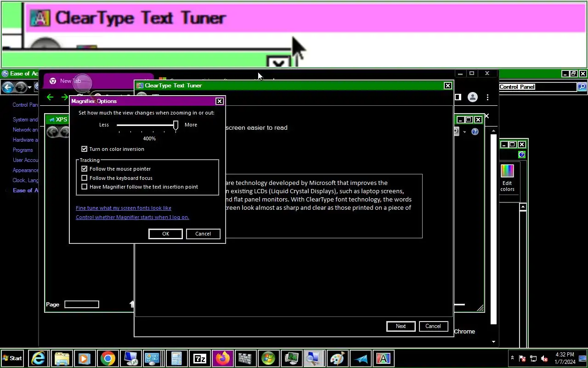The image size is (588, 368).
Task: Open Hardware and Sound sidebar link
Action: coord(25,140)
